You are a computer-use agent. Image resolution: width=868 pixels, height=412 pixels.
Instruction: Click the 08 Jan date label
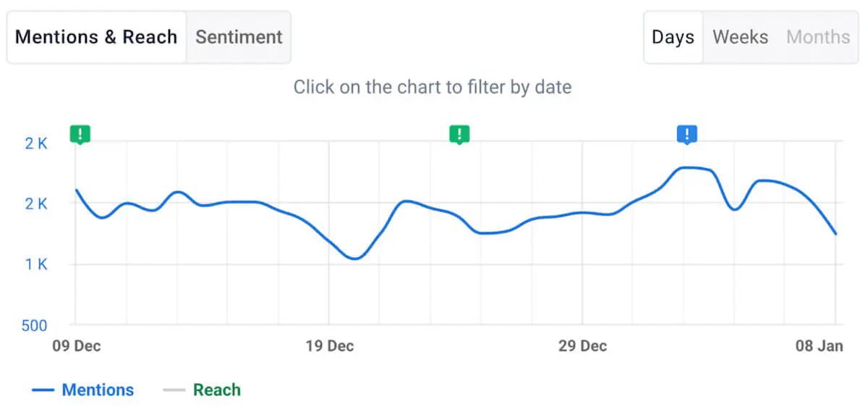coord(820,346)
